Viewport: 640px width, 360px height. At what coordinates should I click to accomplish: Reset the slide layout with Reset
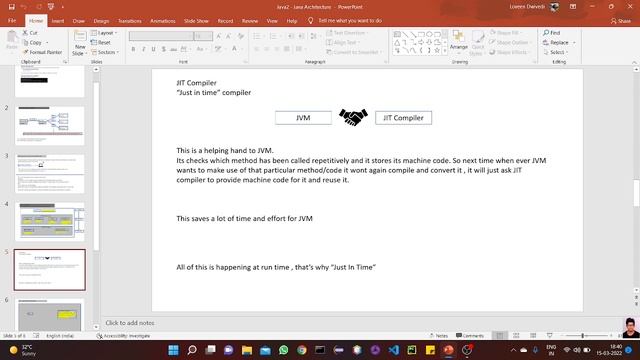(101, 42)
